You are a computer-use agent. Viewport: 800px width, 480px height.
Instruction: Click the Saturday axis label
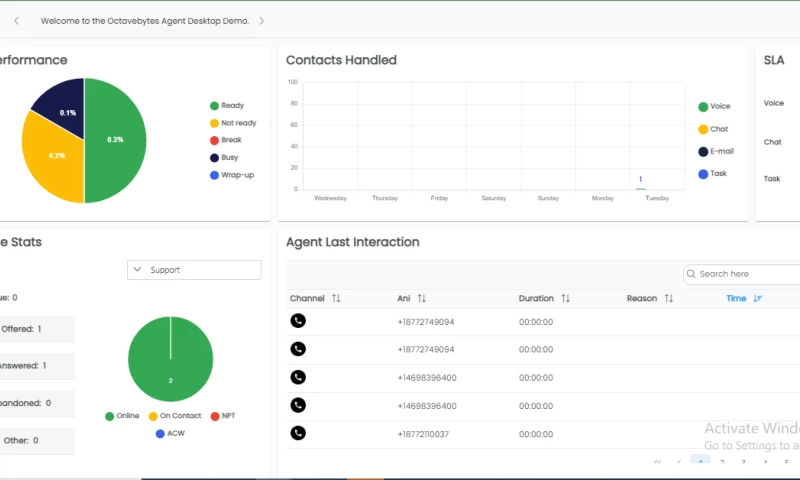494,198
